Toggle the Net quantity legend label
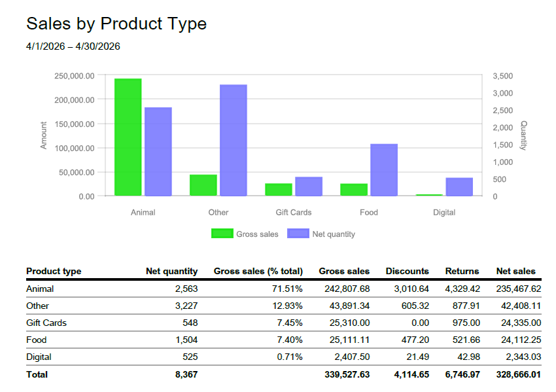The width and height of the screenshot is (556, 392). 334,234
